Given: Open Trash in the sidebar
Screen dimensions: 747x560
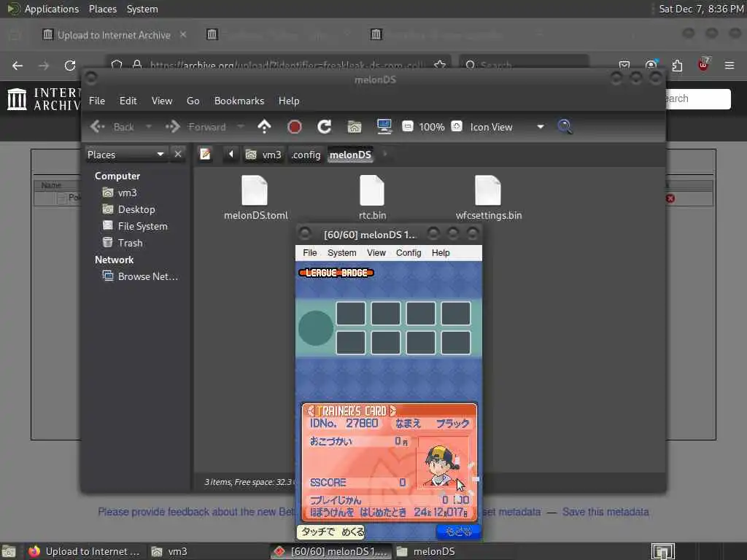Looking at the screenshot, I should pyautogui.click(x=123, y=243).
